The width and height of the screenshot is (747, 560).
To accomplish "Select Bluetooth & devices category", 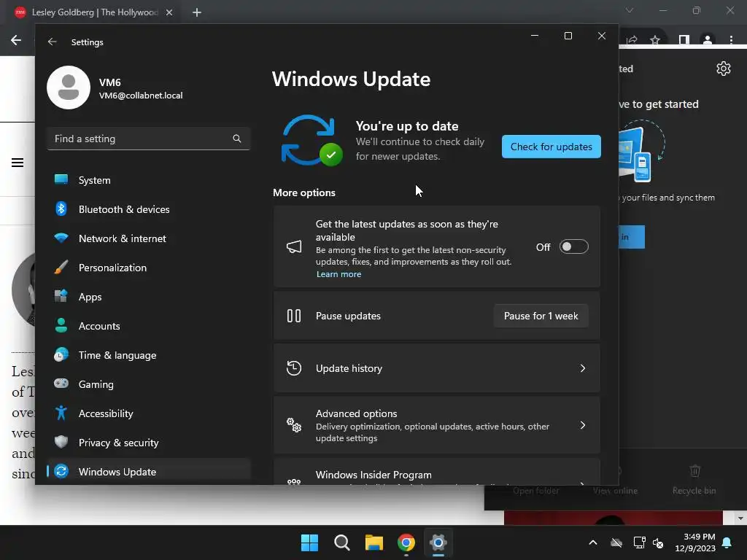I will (x=149, y=209).
